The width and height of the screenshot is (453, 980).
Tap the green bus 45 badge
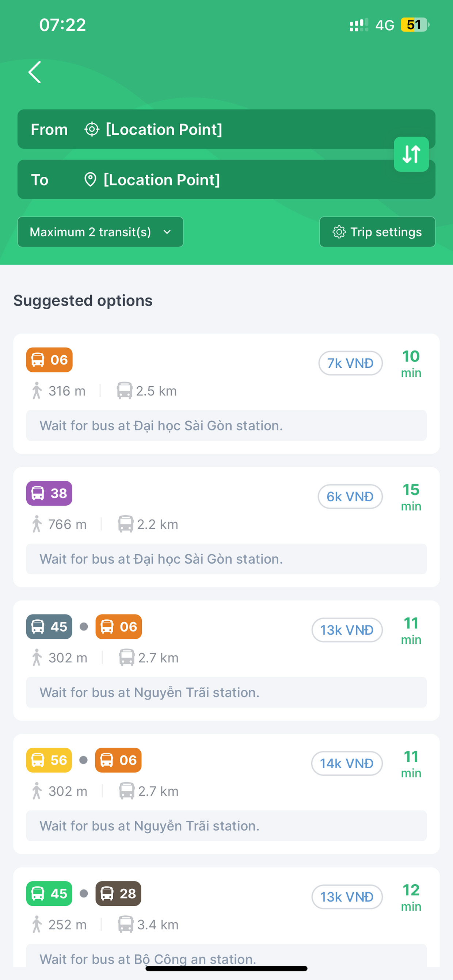(x=49, y=893)
